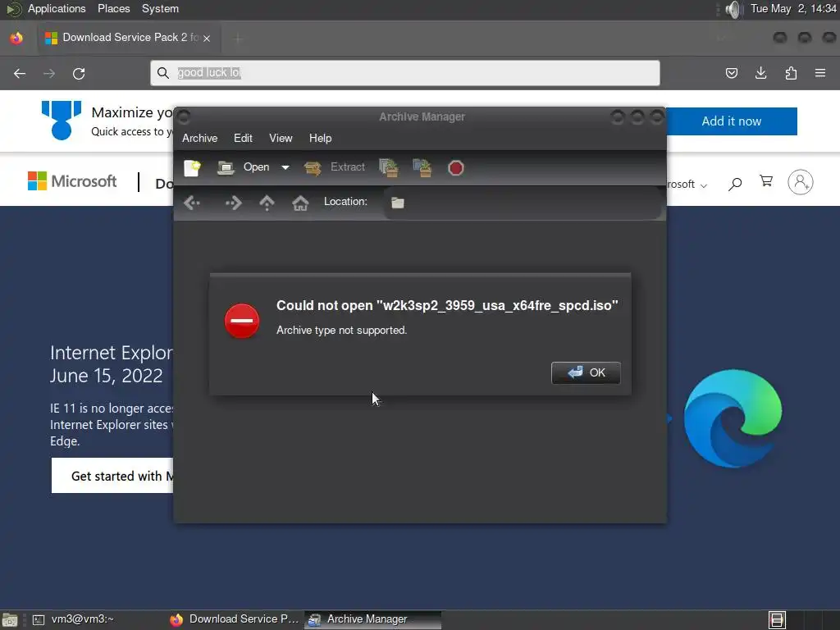This screenshot has height=630, width=840.
Task: Open Firefox hamburger application menu
Action: click(820, 73)
